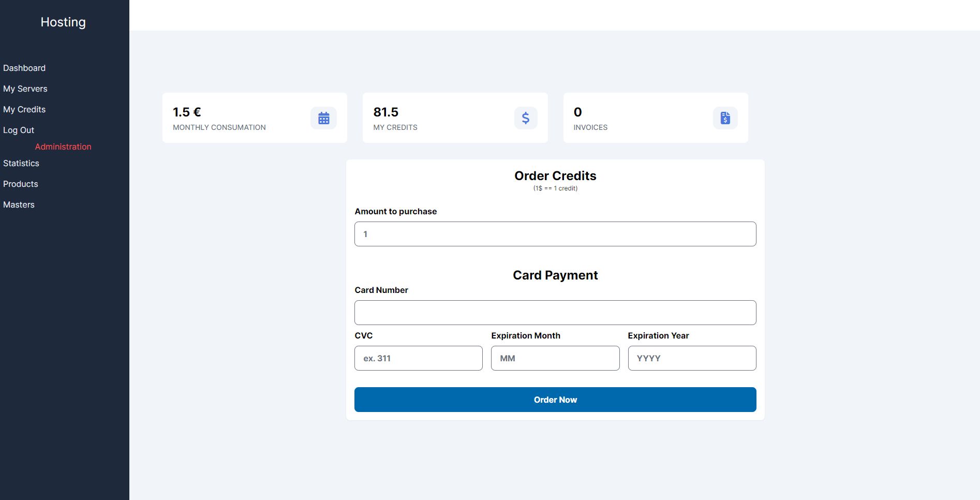Open the Statistics admin page
Screen dimensions: 980x500
[21, 164]
